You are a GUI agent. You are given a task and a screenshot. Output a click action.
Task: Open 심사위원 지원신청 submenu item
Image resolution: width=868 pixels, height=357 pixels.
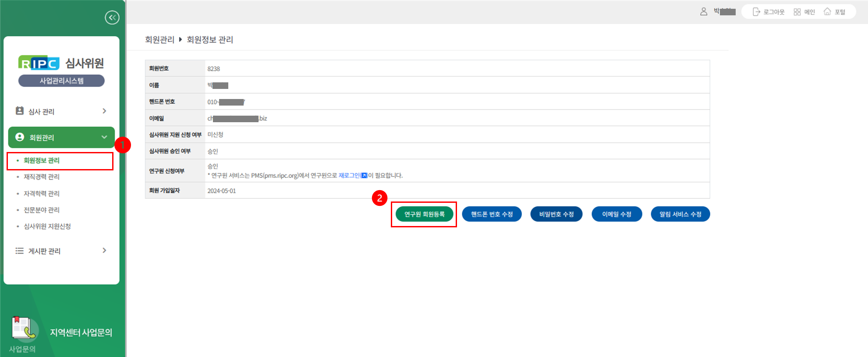tap(47, 226)
